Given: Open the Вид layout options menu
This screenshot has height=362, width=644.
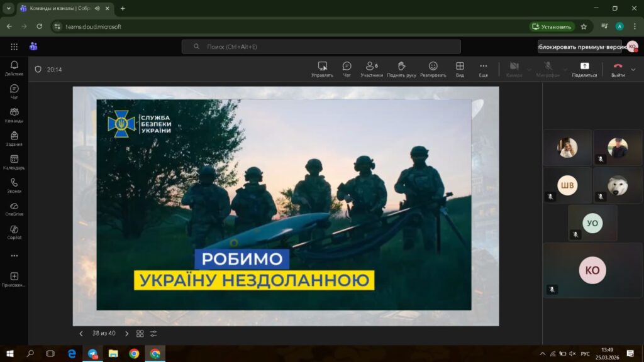Looking at the screenshot, I should click(x=460, y=69).
